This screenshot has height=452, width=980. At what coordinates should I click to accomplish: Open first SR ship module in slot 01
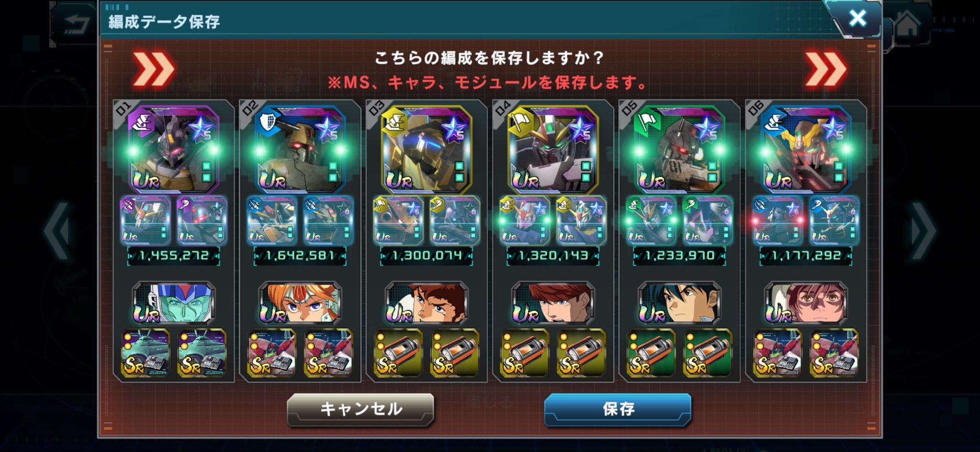tap(145, 353)
